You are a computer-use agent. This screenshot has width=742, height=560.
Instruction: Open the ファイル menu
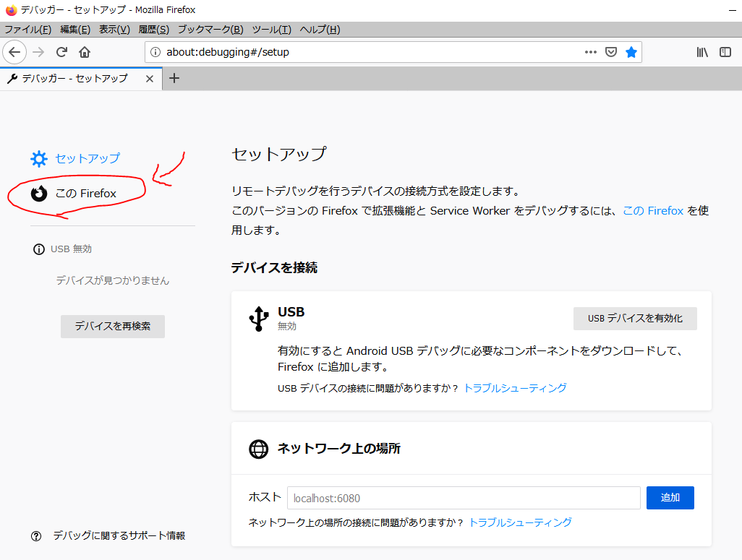tap(28, 30)
